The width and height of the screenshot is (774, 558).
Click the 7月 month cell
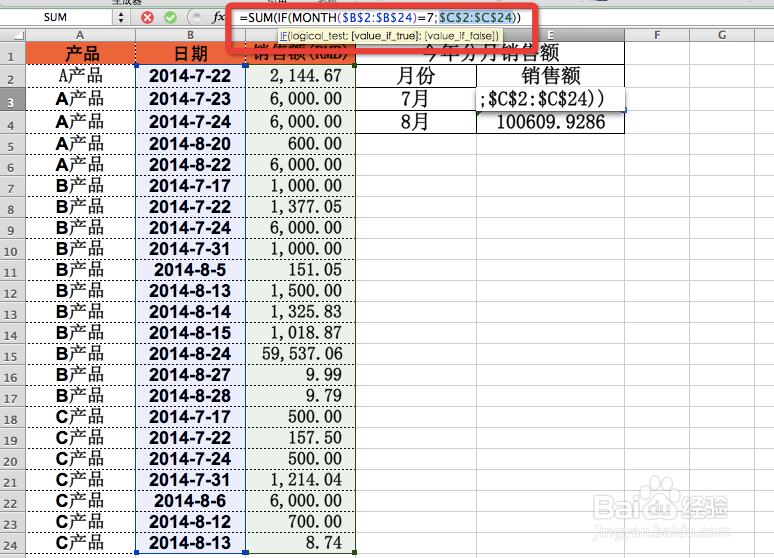click(416, 99)
